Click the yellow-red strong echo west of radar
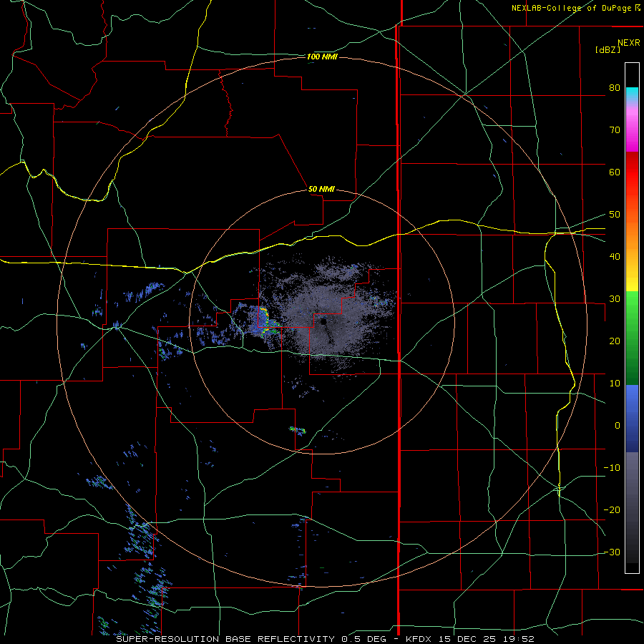The image size is (644, 644). click(266, 321)
